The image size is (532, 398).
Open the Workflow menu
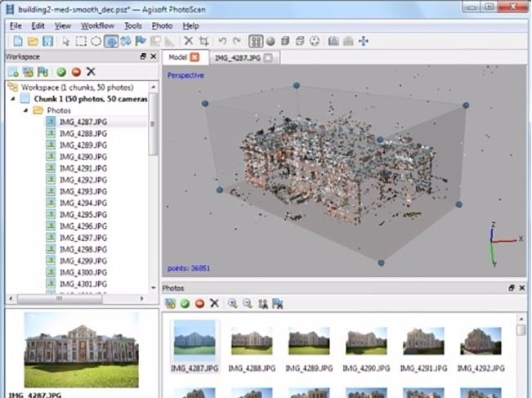[97, 26]
